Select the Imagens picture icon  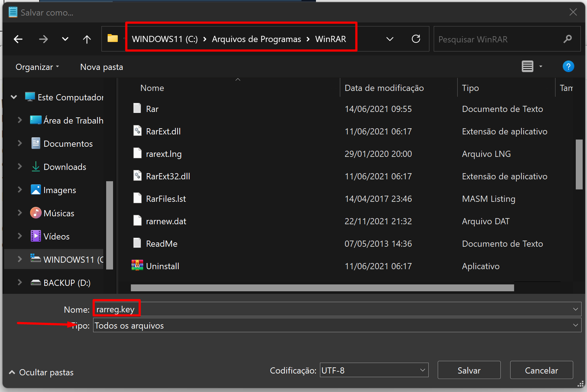coord(36,189)
